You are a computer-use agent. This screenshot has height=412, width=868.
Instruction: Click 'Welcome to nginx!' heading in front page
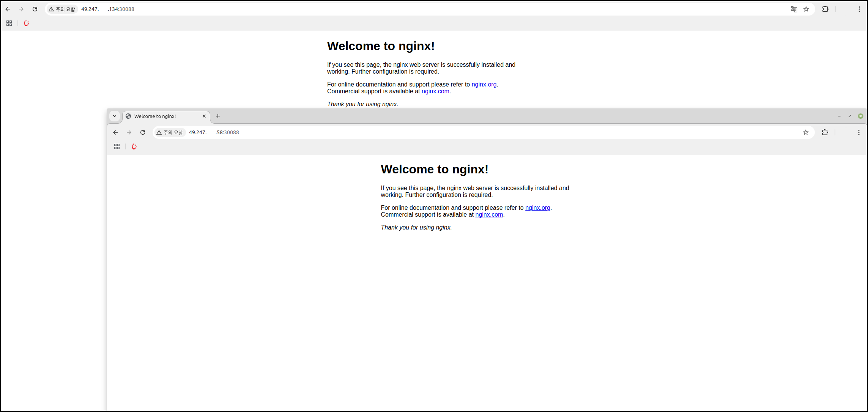click(435, 169)
